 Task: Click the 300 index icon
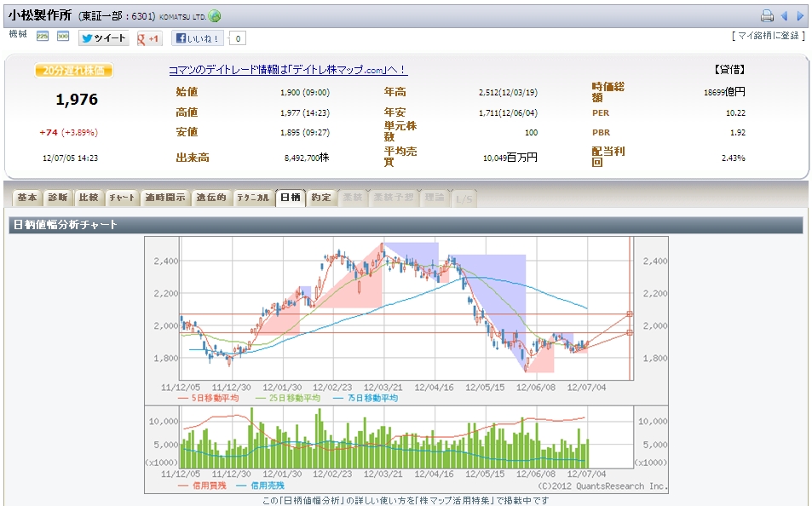[63, 37]
